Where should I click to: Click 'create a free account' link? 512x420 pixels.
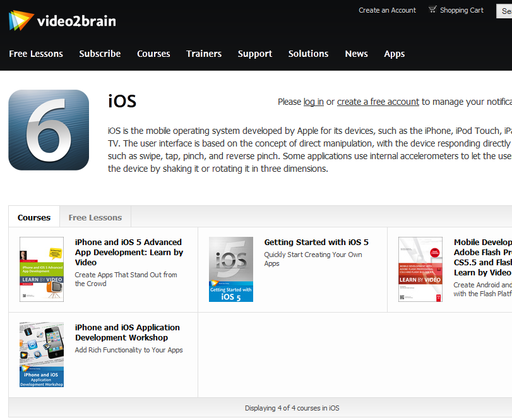[x=378, y=102]
